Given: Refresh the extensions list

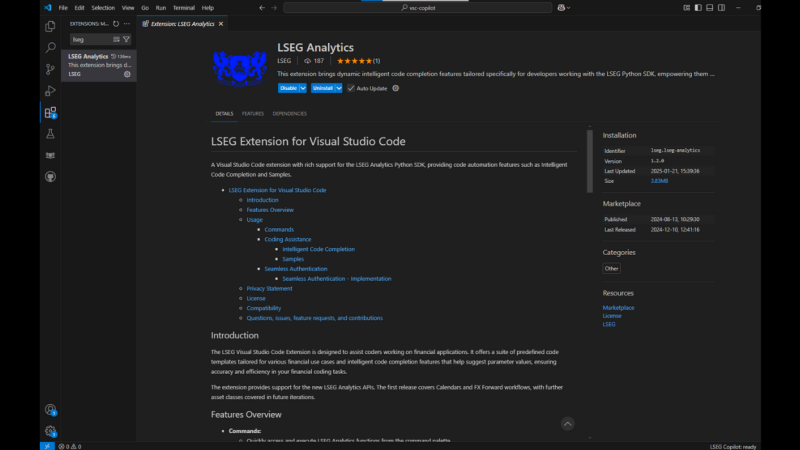Looking at the screenshot, I should 116,23.
